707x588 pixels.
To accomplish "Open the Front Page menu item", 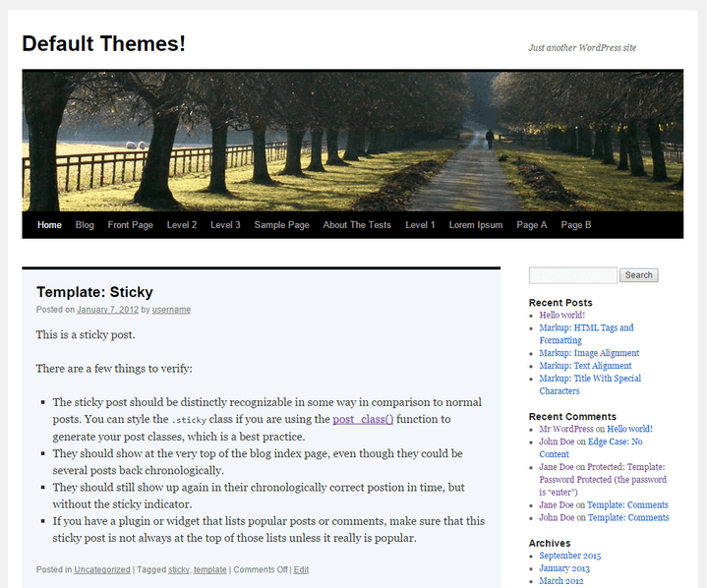I will [131, 225].
